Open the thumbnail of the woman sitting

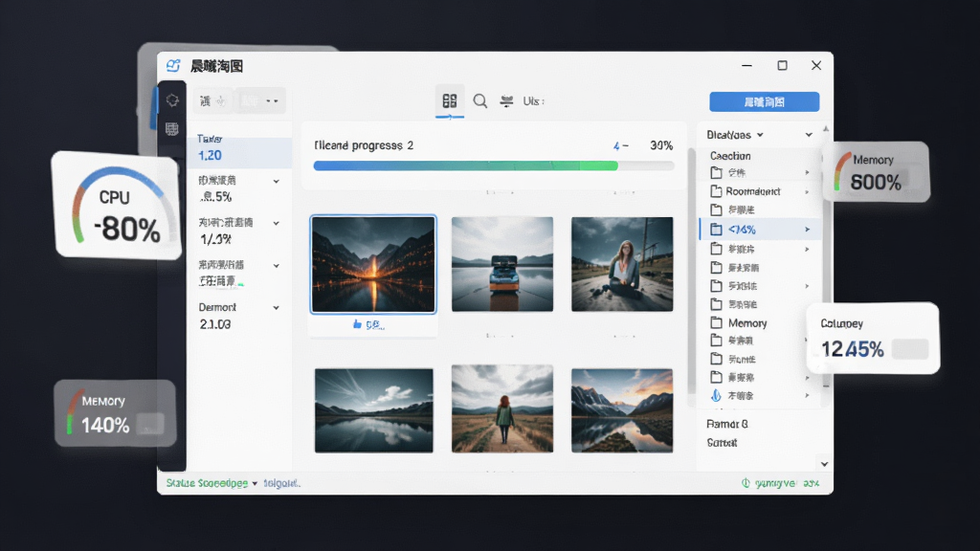(x=622, y=264)
